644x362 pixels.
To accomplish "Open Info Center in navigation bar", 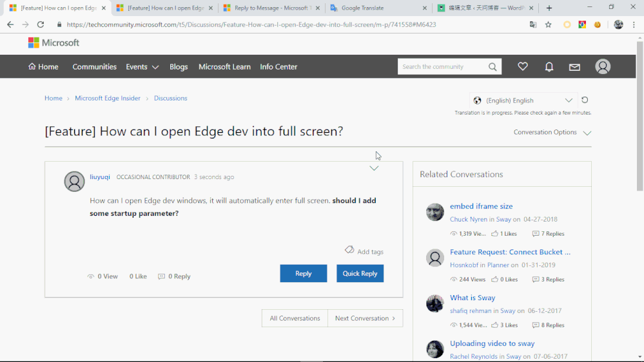I will pyautogui.click(x=278, y=66).
